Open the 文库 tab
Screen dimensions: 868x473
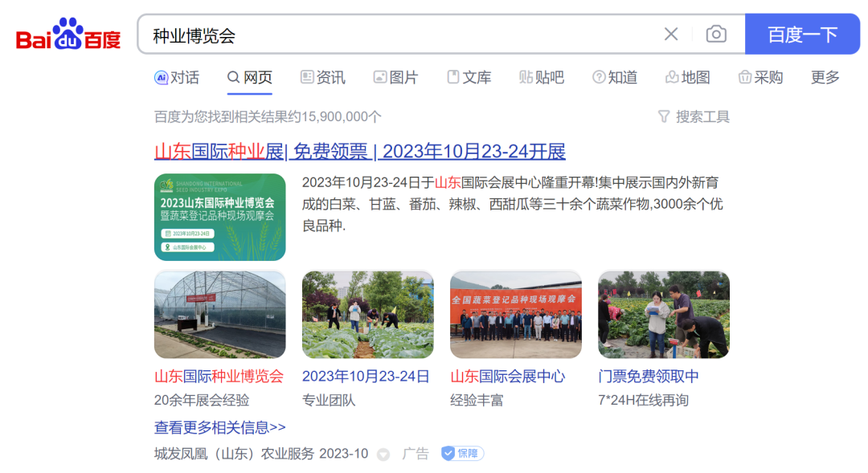pos(469,77)
